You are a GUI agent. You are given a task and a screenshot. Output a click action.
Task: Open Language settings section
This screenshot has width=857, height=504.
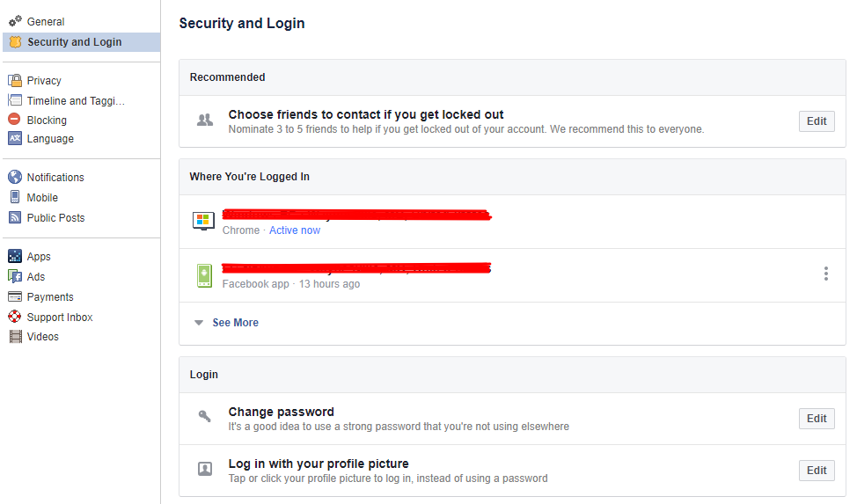coord(50,138)
